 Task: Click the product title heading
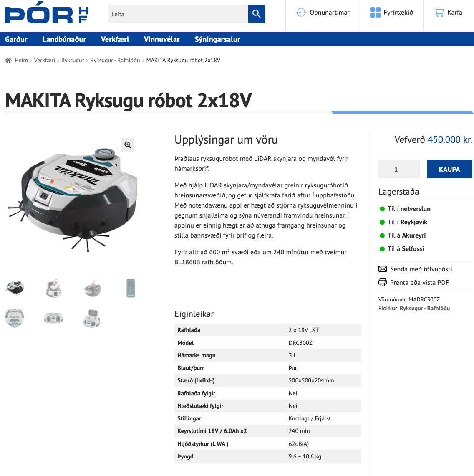[129, 101]
